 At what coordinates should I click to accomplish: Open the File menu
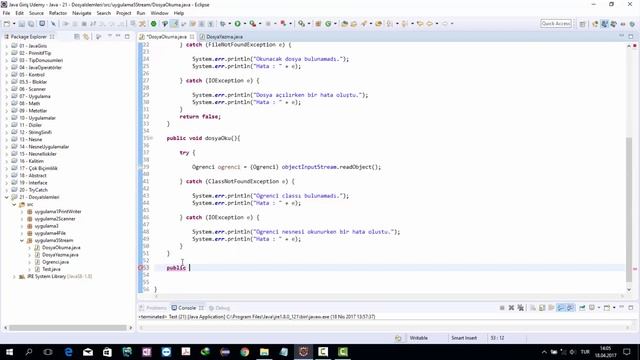tap(7, 13)
